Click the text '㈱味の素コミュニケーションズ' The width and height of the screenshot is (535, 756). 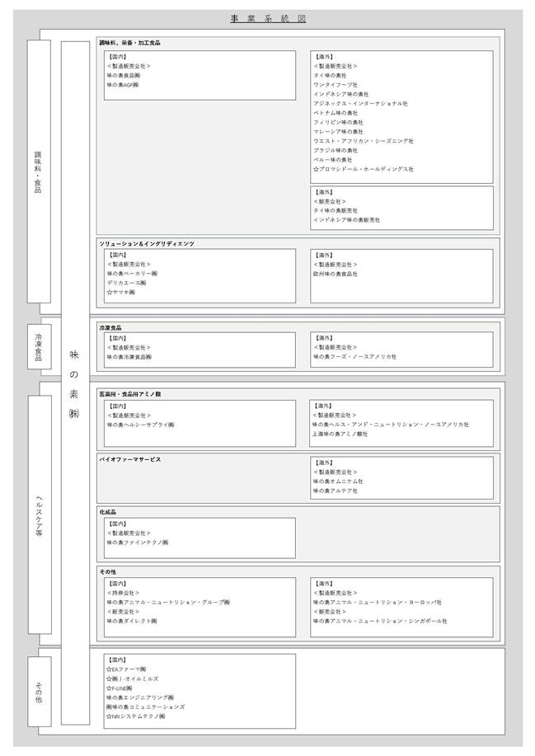(x=146, y=707)
